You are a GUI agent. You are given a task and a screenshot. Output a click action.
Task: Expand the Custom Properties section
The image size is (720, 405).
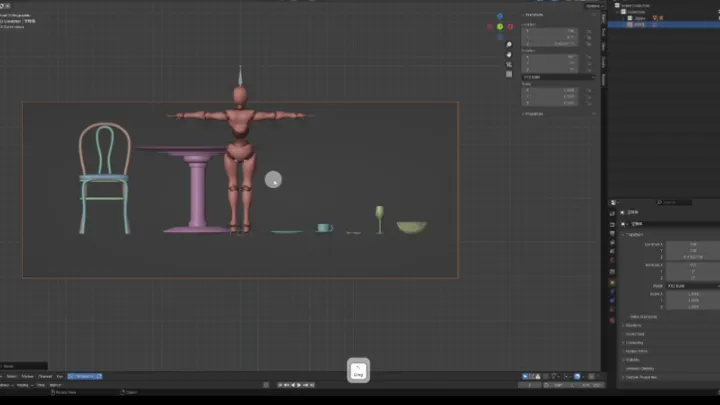(x=640, y=377)
